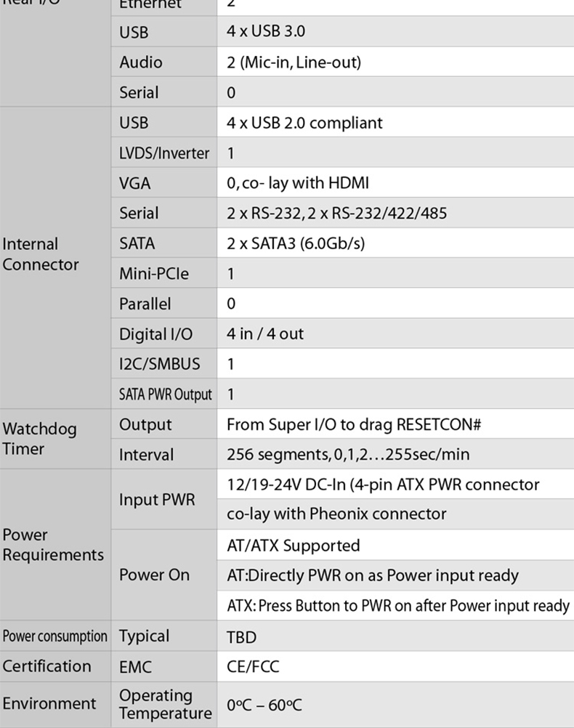
Task: Select the '0, co- lay with HDMI' cell
Action: coord(396,182)
